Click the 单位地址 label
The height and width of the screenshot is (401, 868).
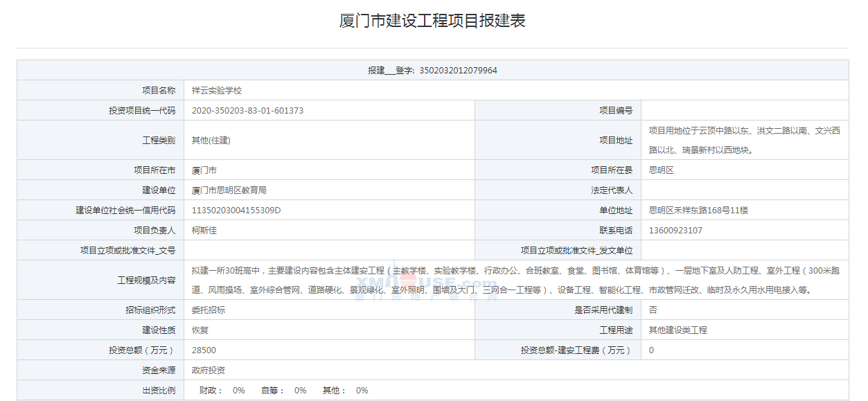tap(616, 211)
